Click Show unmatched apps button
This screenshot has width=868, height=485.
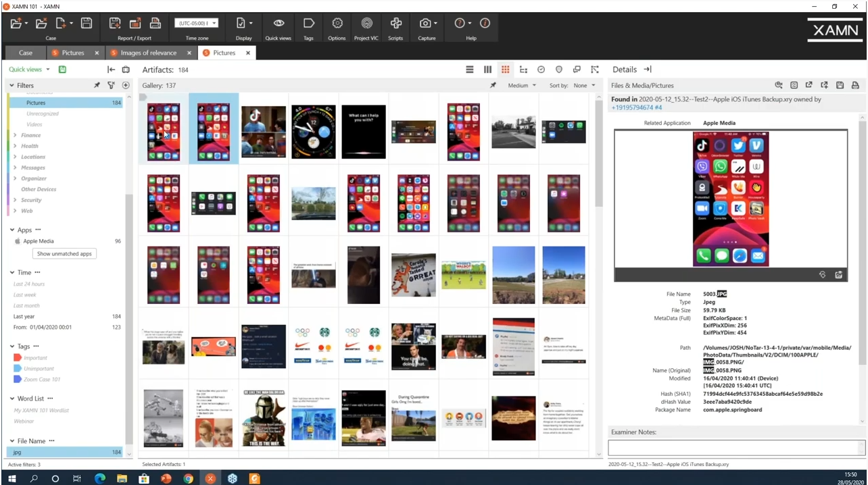click(64, 254)
